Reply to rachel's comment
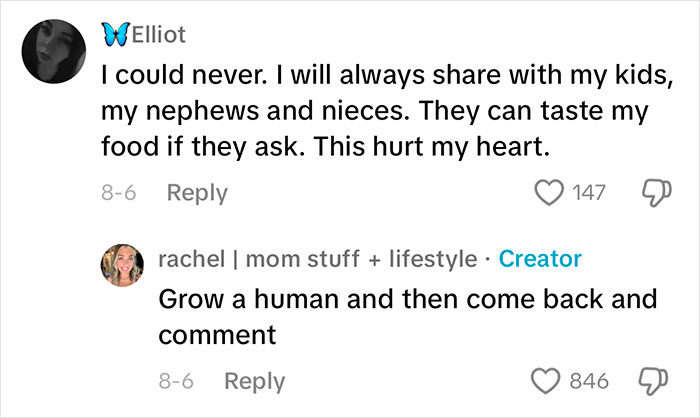 [x=253, y=381]
